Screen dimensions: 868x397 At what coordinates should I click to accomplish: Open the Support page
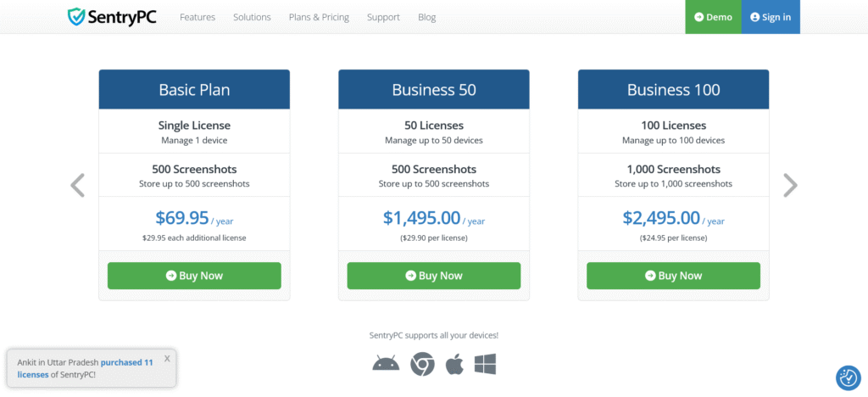pos(383,17)
